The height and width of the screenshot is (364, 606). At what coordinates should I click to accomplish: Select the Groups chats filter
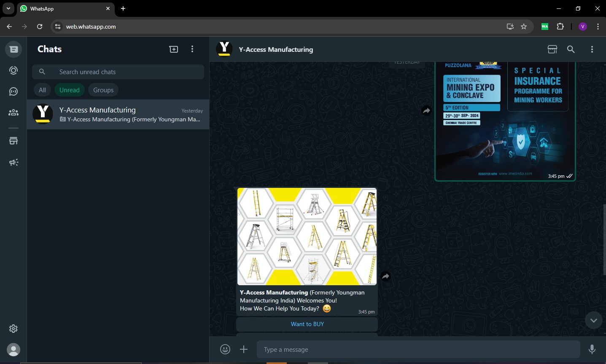pos(103,90)
